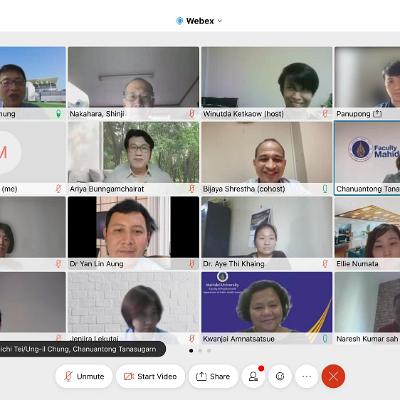The width and height of the screenshot is (400, 400).
Task: Select Dr. Aye Thi Khaing video tile
Action: click(x=267, y=233)
